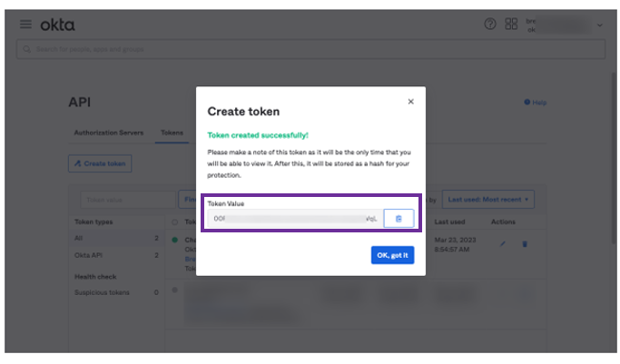Image resolution: width=620 pixels, height=364 pixels.
Task: Click the edit pencil icon for token
Action: 503,244
